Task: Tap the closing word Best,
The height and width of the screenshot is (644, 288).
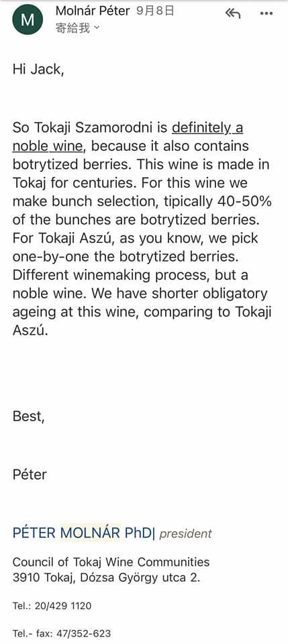Action: tap(28, 416)
